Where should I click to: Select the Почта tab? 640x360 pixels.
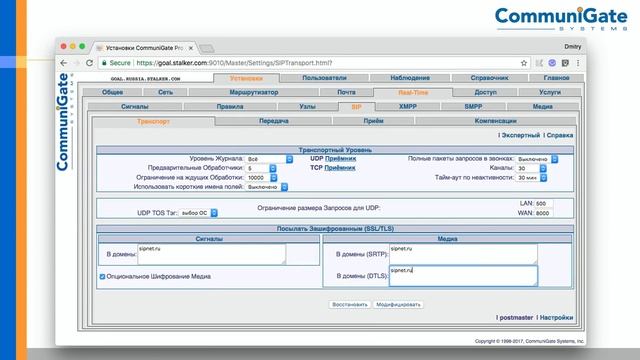346,92
